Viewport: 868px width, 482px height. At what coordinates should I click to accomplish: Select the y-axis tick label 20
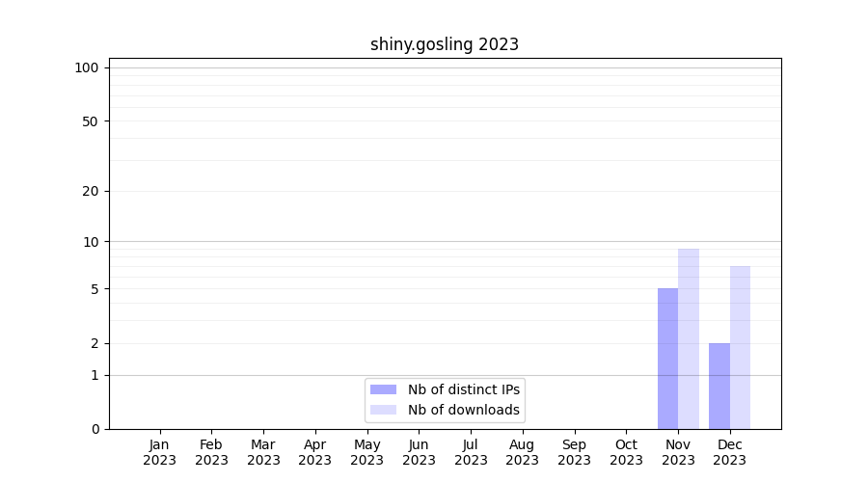(x=91, y=191)
